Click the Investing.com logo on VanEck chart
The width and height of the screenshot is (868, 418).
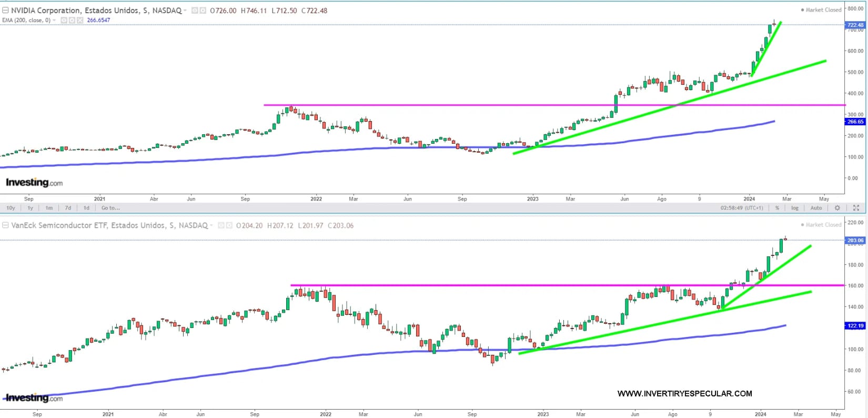34,398
